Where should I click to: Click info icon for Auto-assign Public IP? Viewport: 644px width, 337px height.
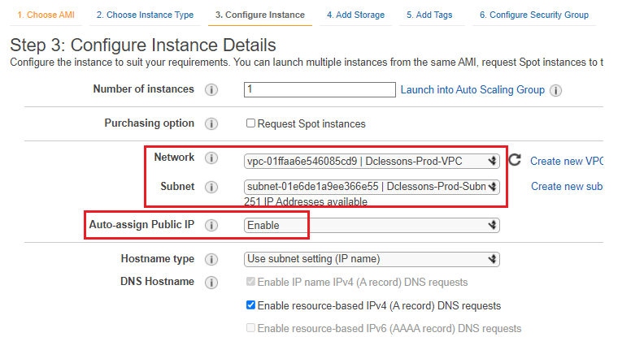point(211,225)
